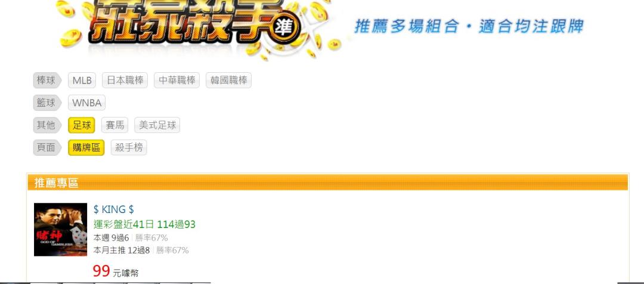Image resolution: width=644 pixels, height=284 pixels.
Task: Select the 日本職棒 league tag
Action: [x=125, y=81]
